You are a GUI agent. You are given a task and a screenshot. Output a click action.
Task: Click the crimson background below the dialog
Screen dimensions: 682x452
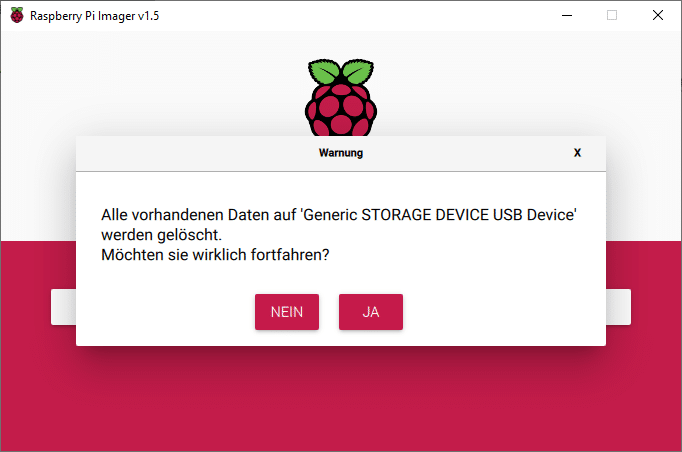click(340, 400)
